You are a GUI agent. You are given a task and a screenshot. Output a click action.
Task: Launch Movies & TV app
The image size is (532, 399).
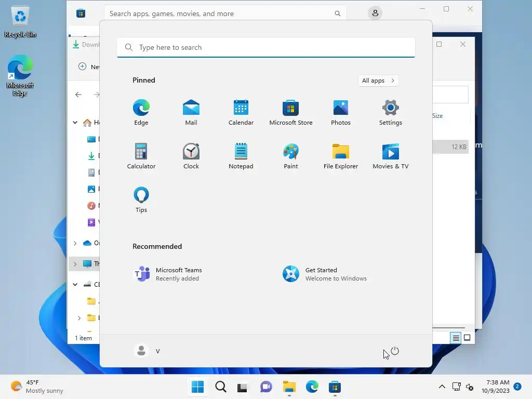point(391,156)
